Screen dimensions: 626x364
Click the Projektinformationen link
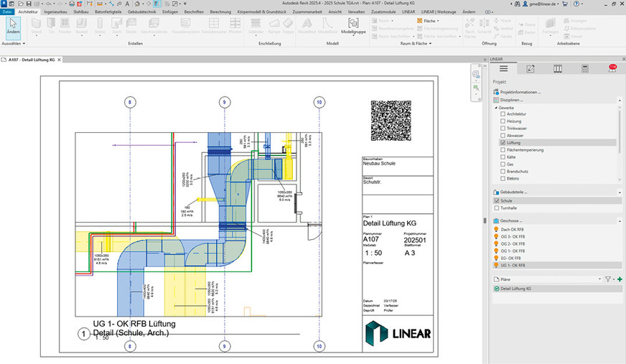pyautogui.click(x=520, y=92)
